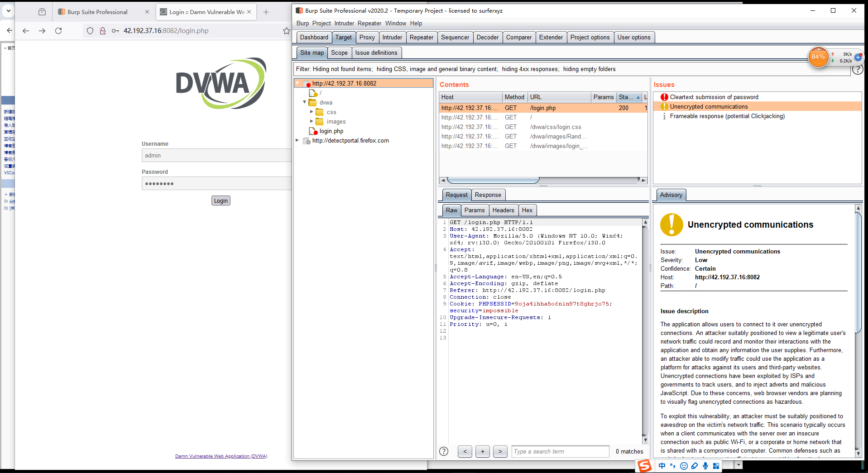Open the skin icon in input toolbar

tap(695, 466)
